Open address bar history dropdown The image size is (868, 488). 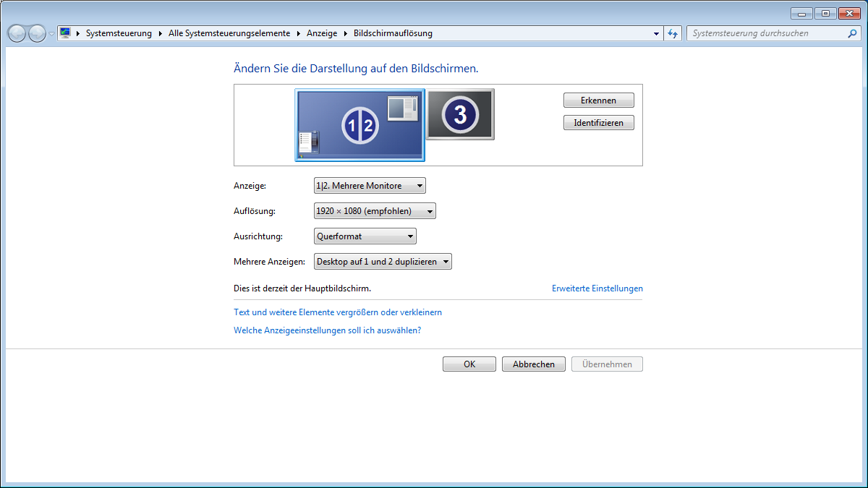pos(656,33)
